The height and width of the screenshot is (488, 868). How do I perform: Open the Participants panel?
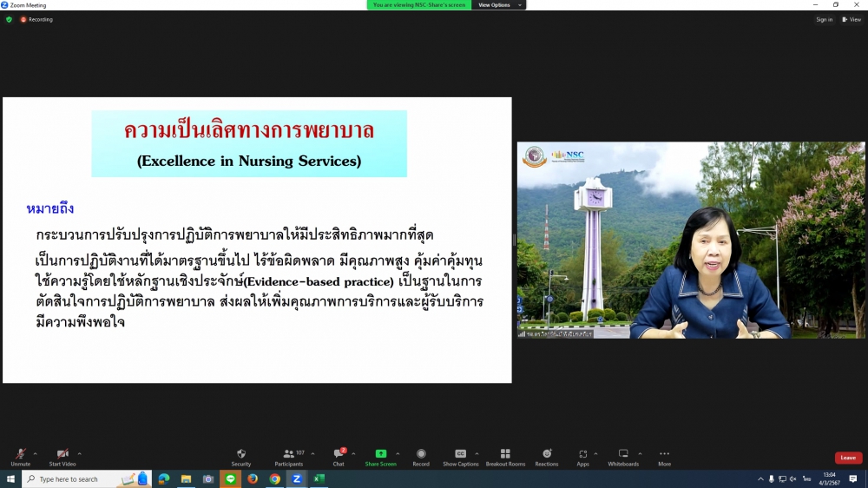(x=289, y=455)
